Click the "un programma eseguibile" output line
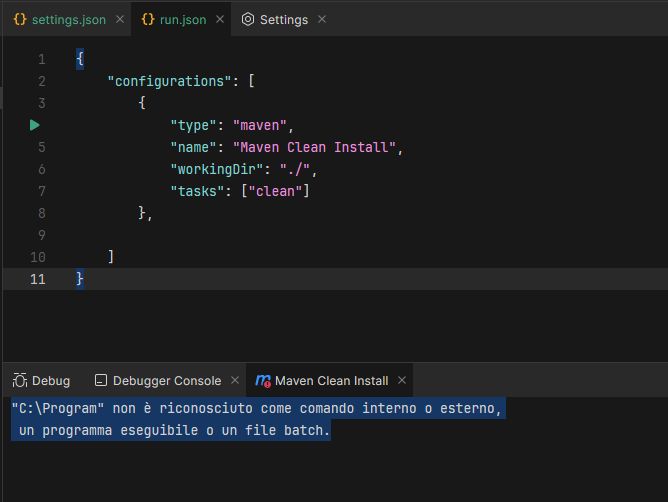This screenshot has width=668, height=502. 171,430
